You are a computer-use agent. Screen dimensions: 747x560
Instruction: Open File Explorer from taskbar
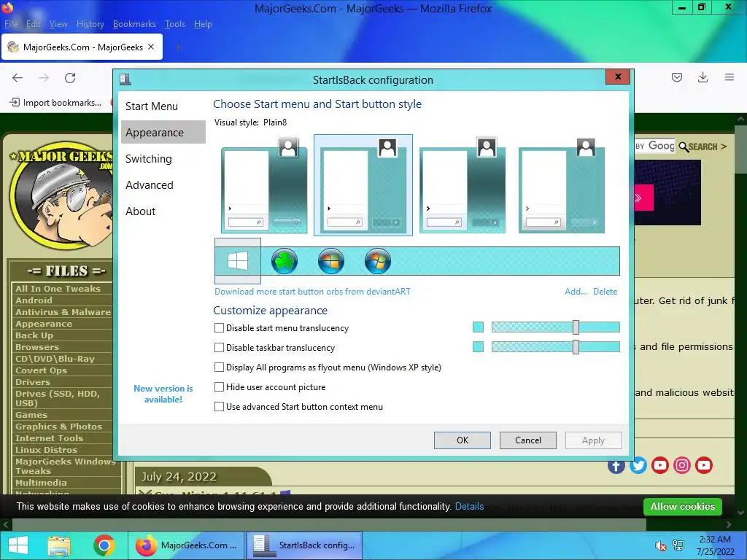tap(59, 545)
